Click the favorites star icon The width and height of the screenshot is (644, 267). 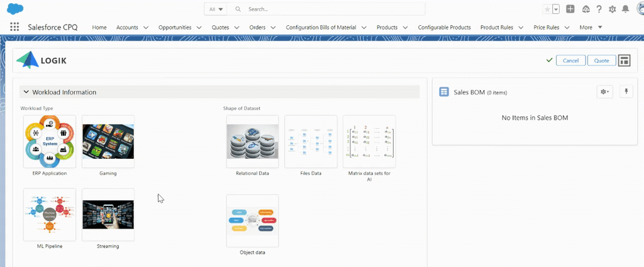point(547,9)
